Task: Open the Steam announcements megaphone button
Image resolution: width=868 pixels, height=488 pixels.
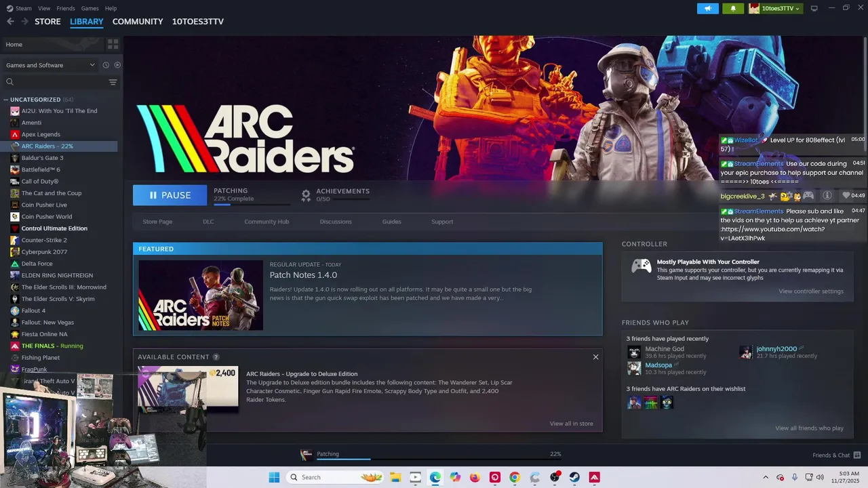Action: [x=708, y=8]
